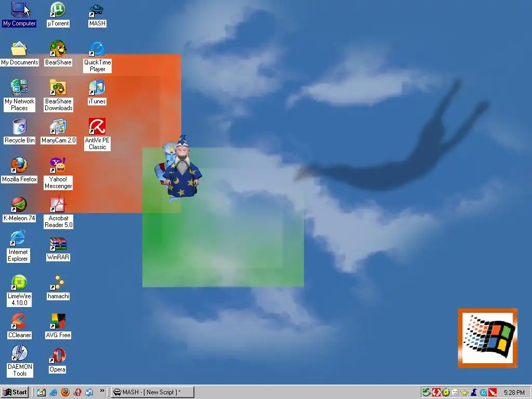Screen dimensions: 532x399
Task: Select the BearShare desktop shortcut
Action: pyautogui.click(x=58, y=54)
